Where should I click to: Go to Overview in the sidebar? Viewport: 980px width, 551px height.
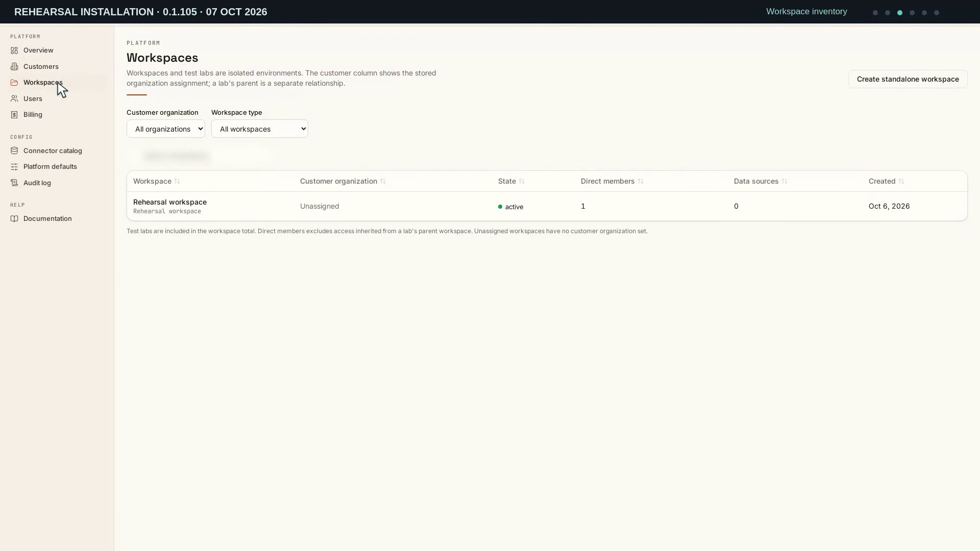pos(38,51)
